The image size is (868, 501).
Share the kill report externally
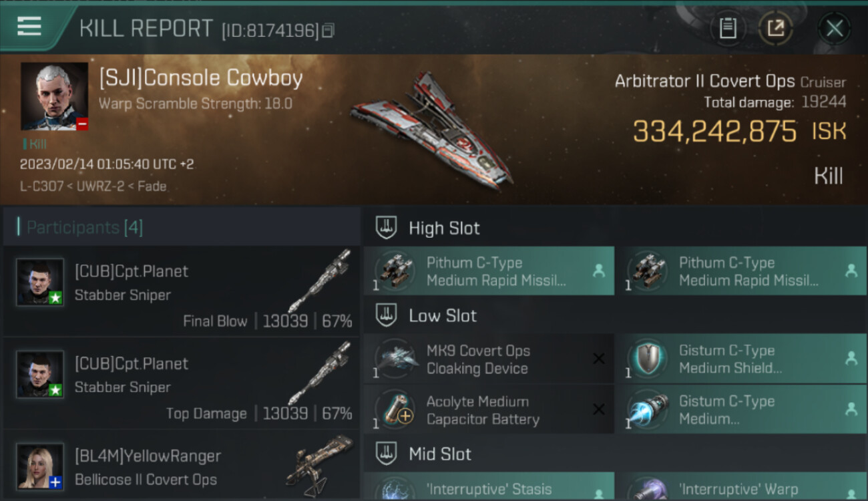tap(775, 29)
